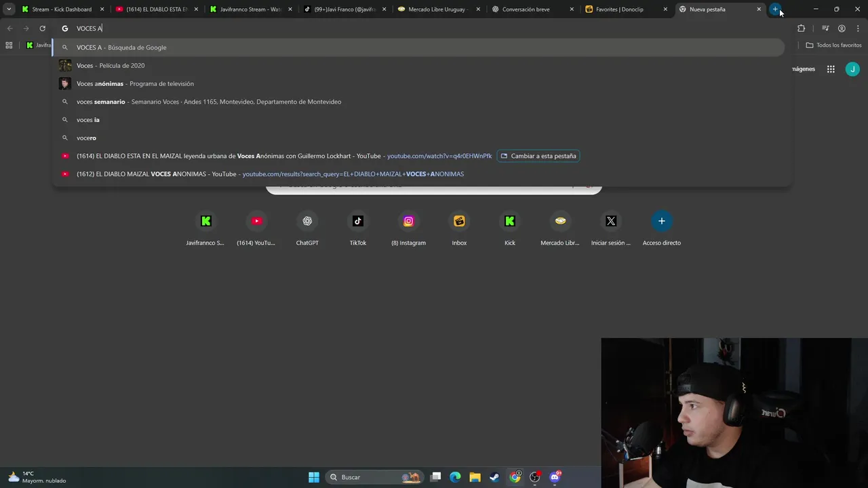The width and height of the screenshot is (868, 488).
Task: Open the Google apps grid icon
Action: pos(831,69)
